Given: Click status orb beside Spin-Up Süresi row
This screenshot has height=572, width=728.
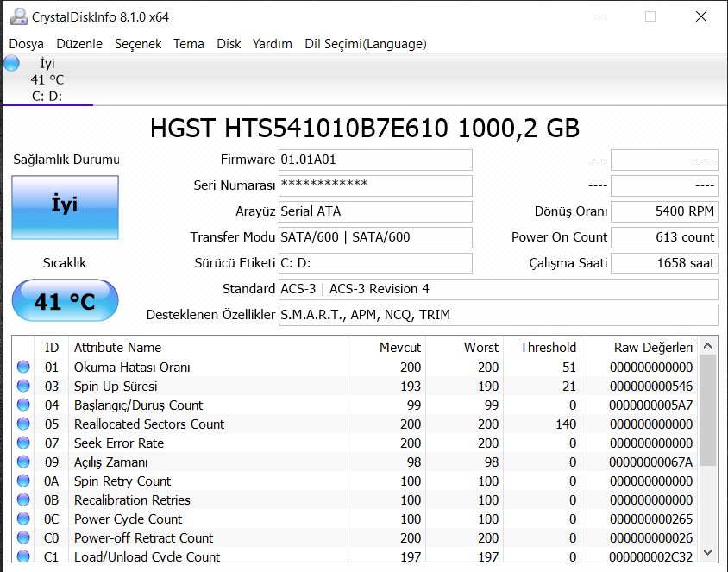Looking at the screenshot, I should click(23, 387).
